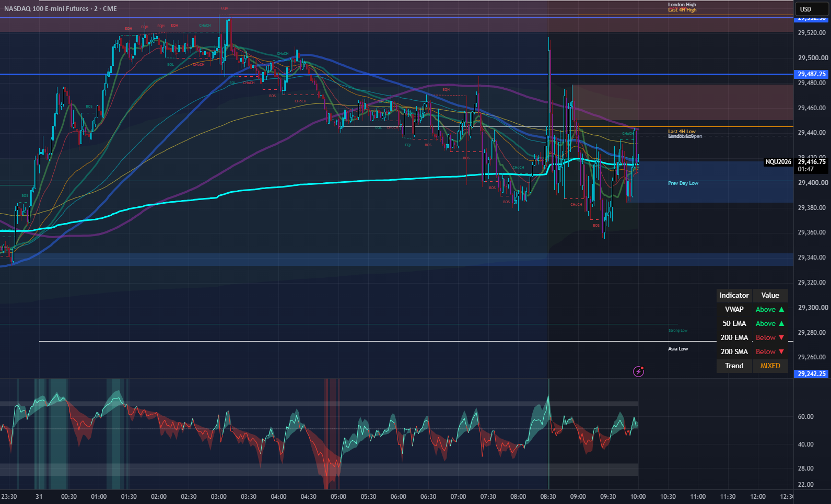The width and height of the screenshot is (831, 504).
Task: Click the Above value in the VWAP row
Action: [770, 309]
